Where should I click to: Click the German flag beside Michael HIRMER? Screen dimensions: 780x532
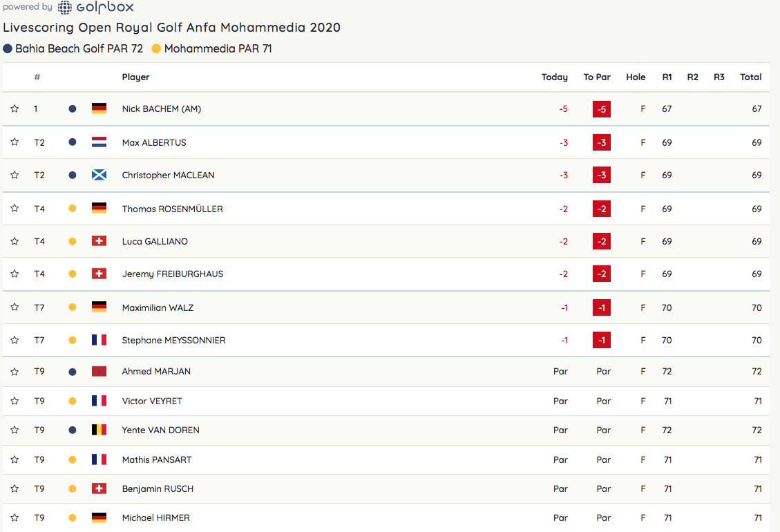pos(99,517)
